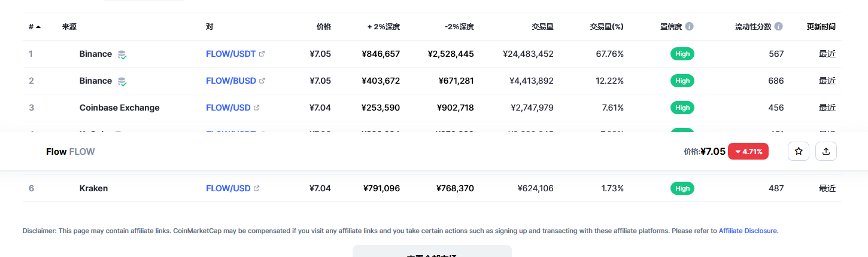Click verified reserves icon beside first Binance row
868x257 pixels.
pyautogui.click(x=122, y=54)
